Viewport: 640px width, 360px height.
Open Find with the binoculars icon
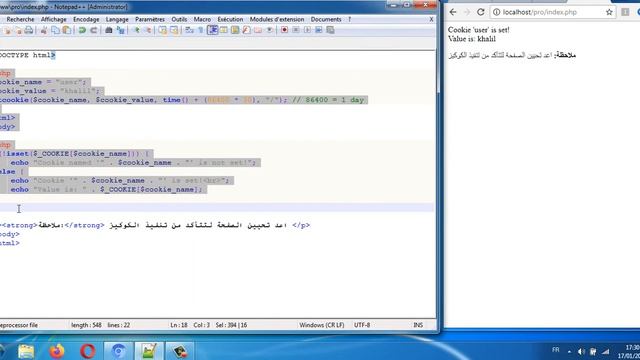(x=109, y=30)
